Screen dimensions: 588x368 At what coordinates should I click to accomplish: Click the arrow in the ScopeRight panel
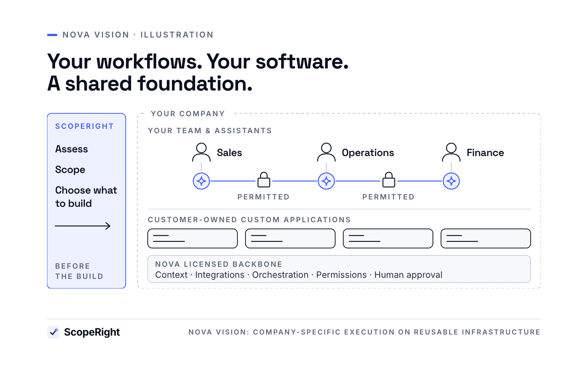[x=83, y=226]
